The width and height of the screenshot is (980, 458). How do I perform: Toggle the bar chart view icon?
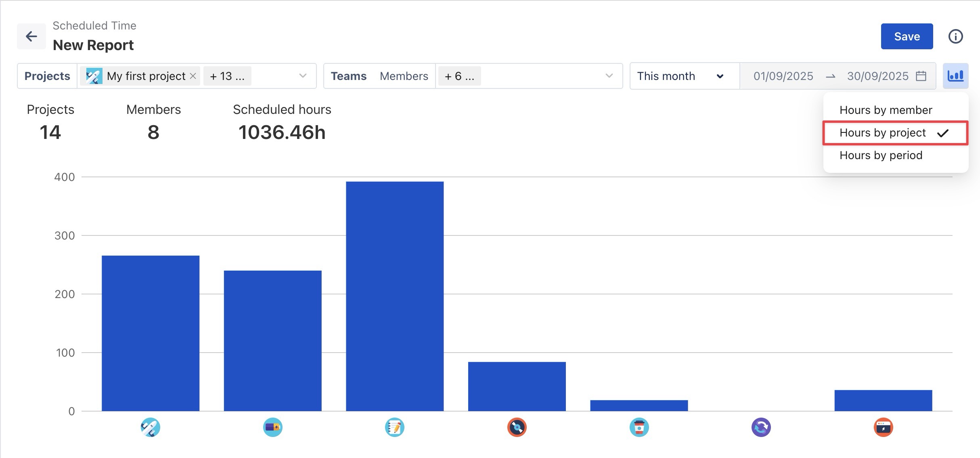point(955,76)
